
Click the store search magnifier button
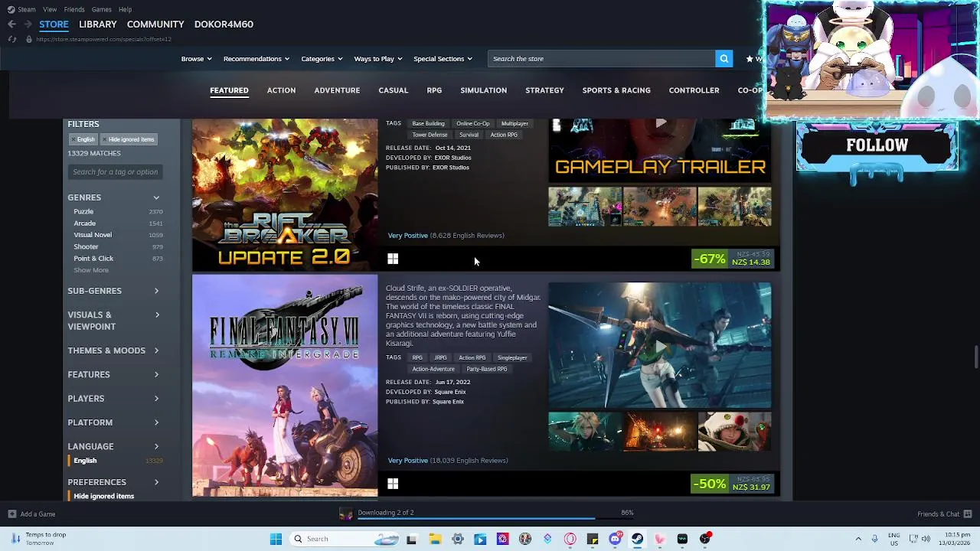pyautogui.click(x=724, y=59)
